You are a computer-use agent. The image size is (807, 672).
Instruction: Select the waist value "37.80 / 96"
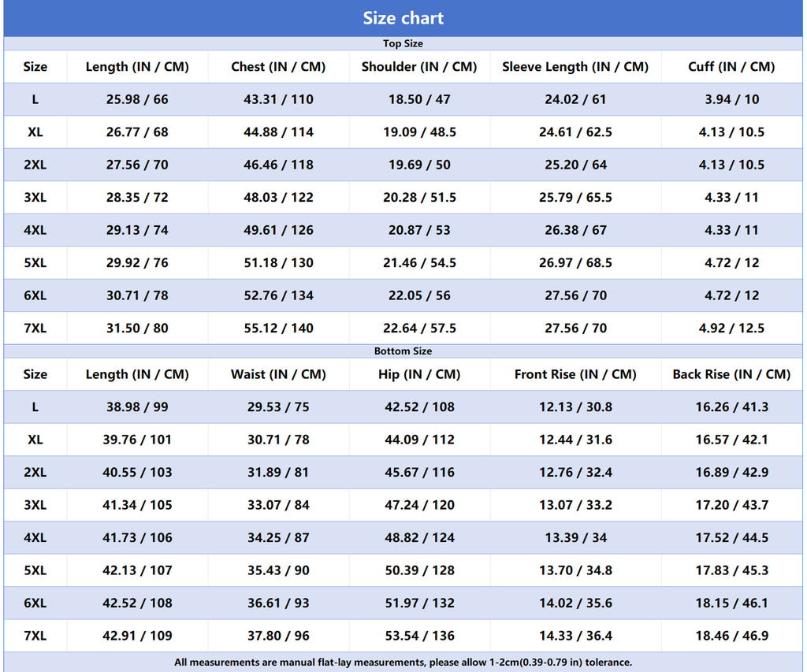tap(278, 636)
